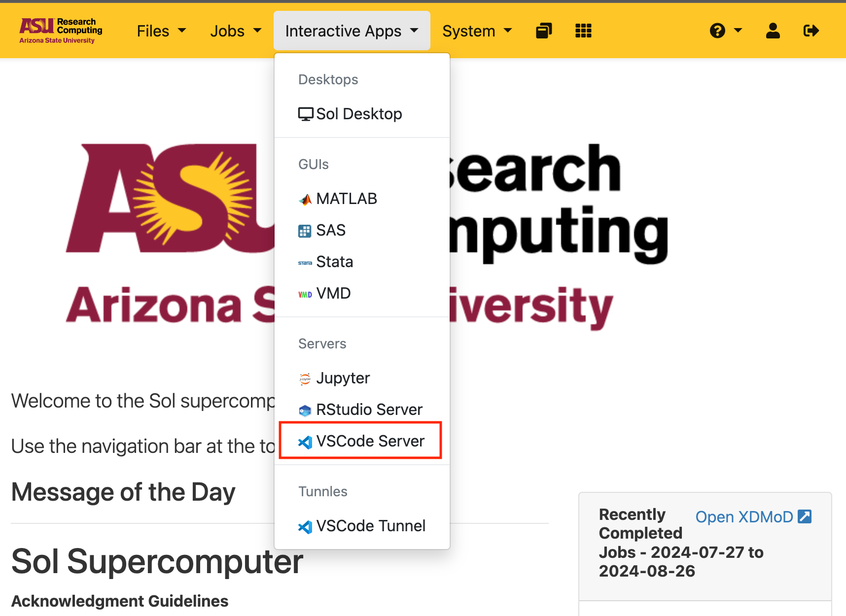Choose SAS in the dropdown list
846x616 pixels.
(x=330, y=230)
